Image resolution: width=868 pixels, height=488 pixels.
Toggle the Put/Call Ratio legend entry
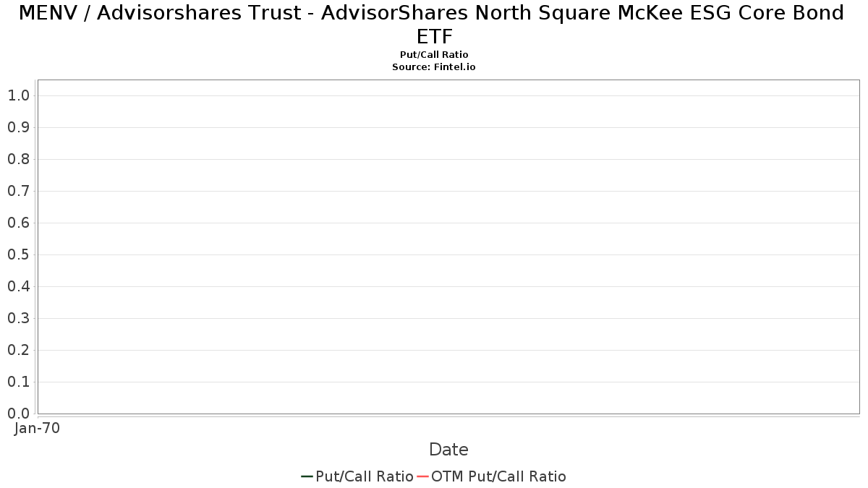click(357, 476)
